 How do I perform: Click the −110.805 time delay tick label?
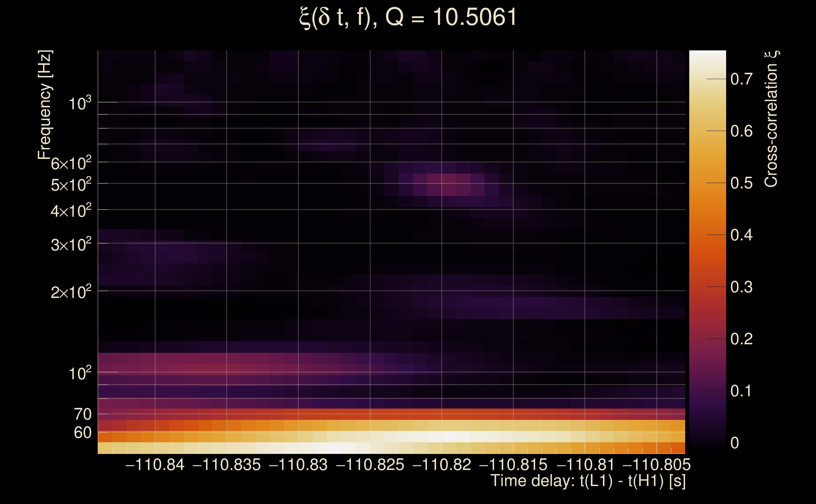click(x=656, y=465)
